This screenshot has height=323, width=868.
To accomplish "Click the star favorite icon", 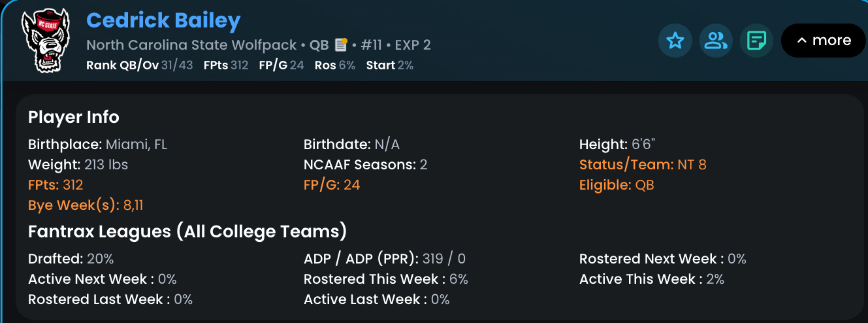I will [x=675, y=41].
